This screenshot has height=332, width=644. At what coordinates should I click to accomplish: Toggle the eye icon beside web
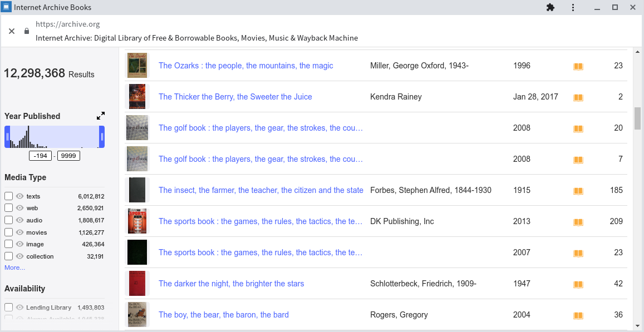[x=19, y=208]
